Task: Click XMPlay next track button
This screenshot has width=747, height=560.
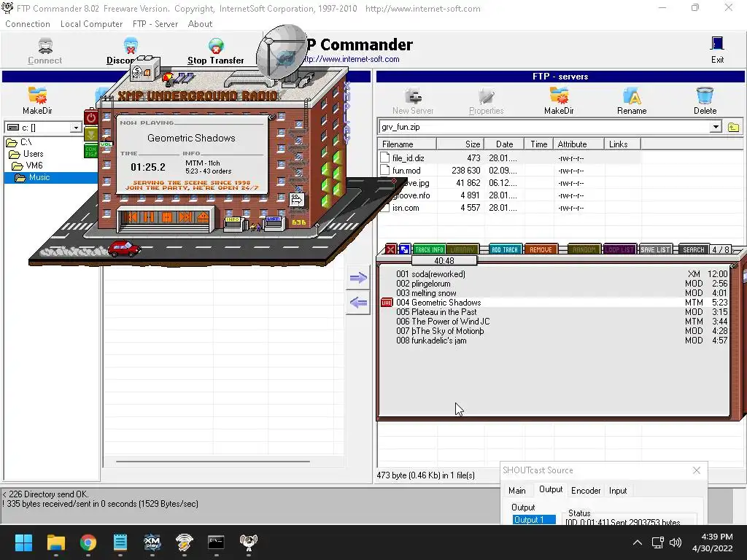Action: click(185, 217)
